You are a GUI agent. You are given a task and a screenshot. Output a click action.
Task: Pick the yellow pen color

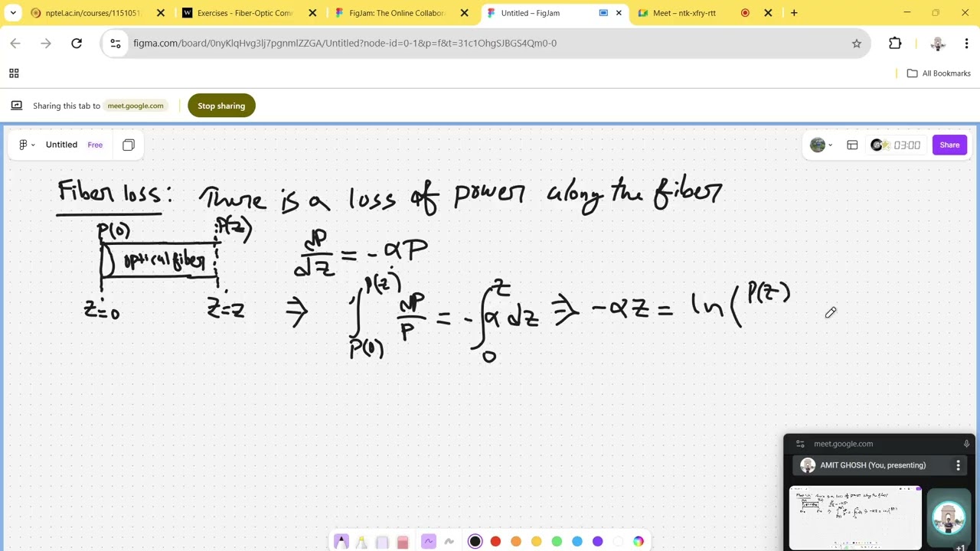[536, 541]
